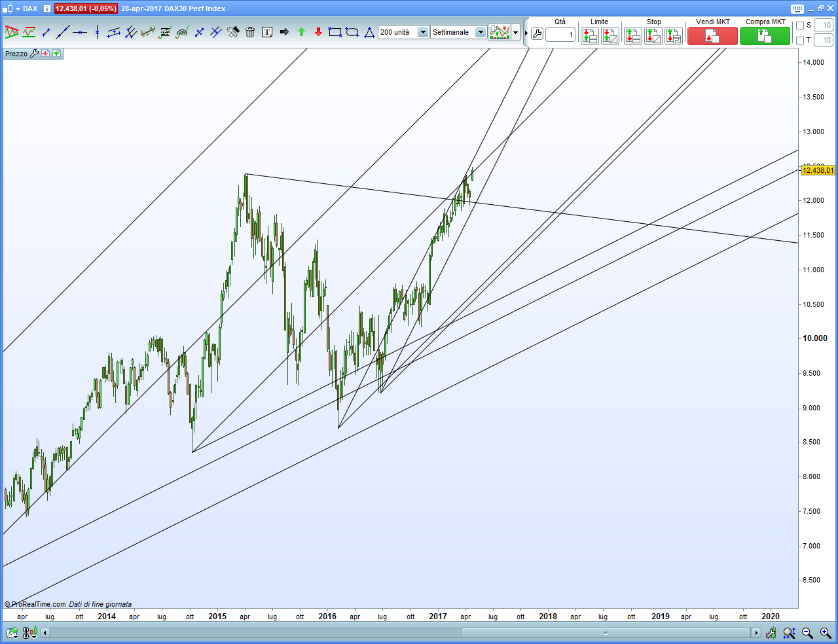Select the regression channel tool
This screenshot has width=838, height=644.
pos(148,32)
